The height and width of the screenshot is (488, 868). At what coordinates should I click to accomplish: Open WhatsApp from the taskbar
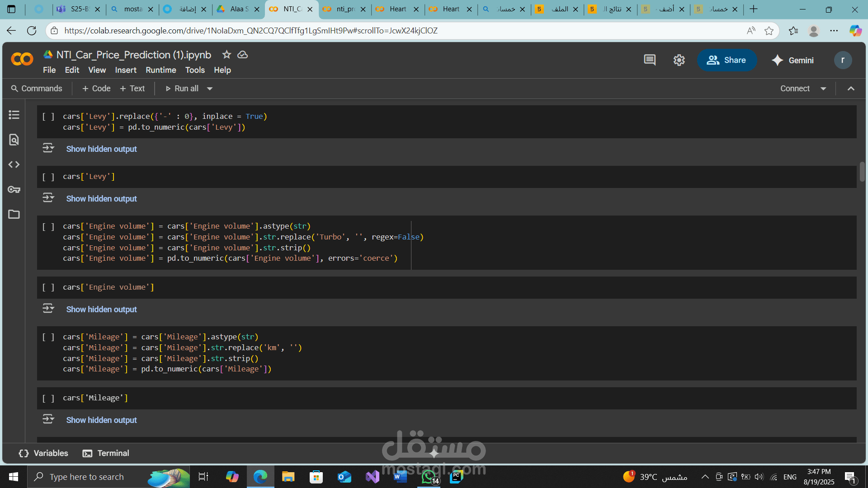click(x=429, y=477)
